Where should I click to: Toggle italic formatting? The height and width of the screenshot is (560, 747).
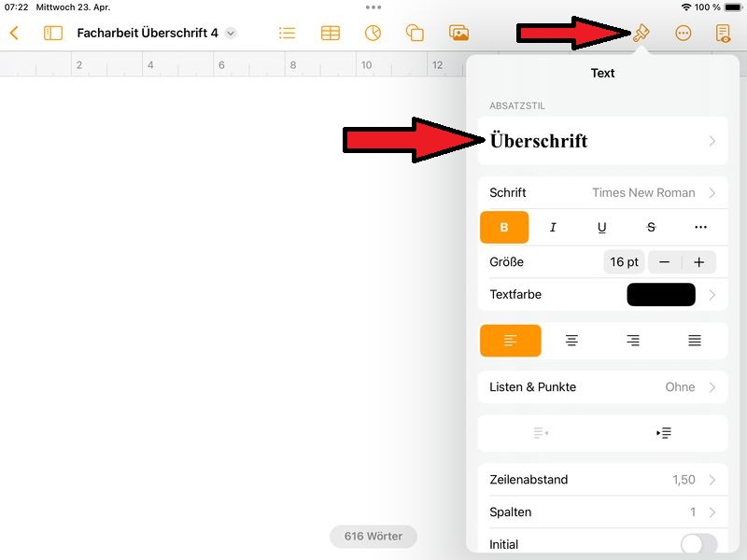pos(553,227)
